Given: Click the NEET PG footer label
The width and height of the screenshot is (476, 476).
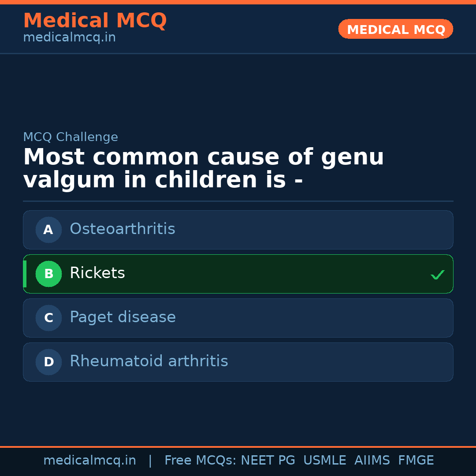Looking at the screenshot, I should [268, 460].
